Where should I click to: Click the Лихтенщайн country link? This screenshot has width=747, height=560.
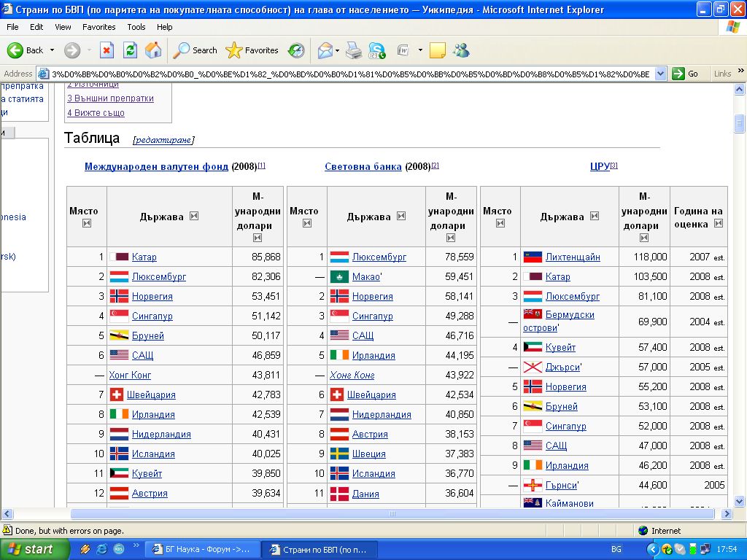(x=573, y=257)
